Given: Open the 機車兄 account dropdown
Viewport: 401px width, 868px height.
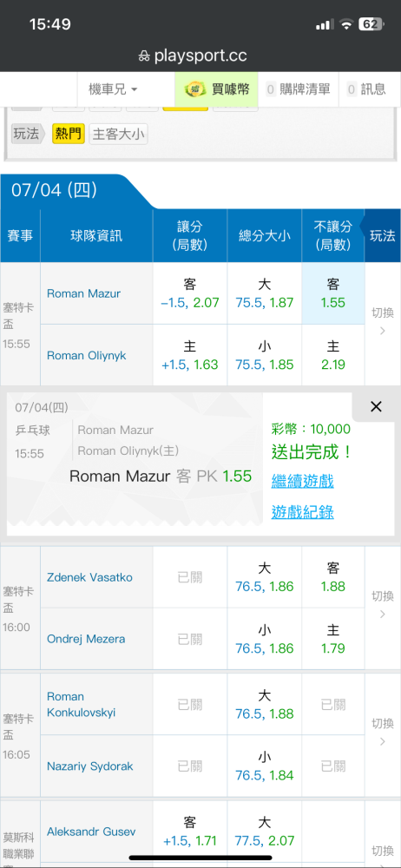Looking at the screenshot, I should pos(113,89).
